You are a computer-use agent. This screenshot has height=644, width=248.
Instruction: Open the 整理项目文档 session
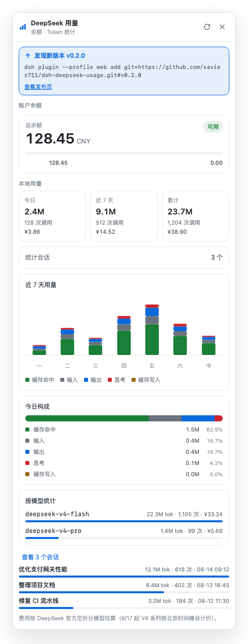[x=124, y=587]
